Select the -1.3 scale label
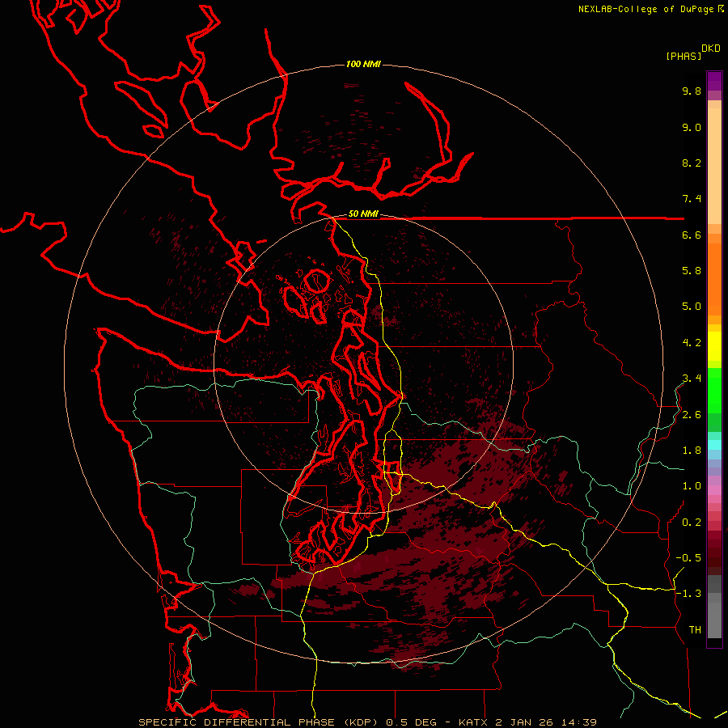The width and height of the screenshot is (728, 728). [688, 594]
